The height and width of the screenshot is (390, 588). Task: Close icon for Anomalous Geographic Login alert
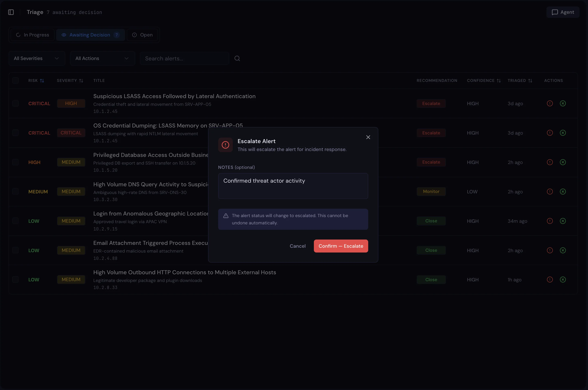tap(563, 221)
